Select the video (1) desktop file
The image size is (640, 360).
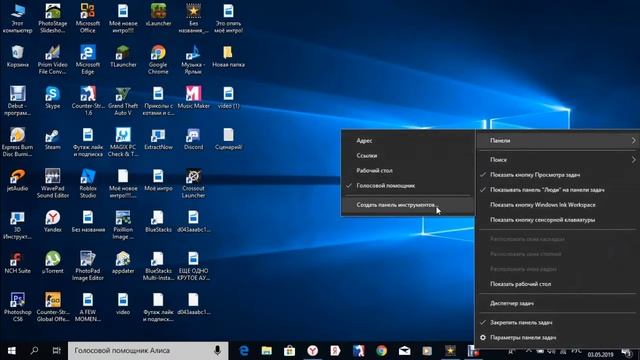[228, 97]
